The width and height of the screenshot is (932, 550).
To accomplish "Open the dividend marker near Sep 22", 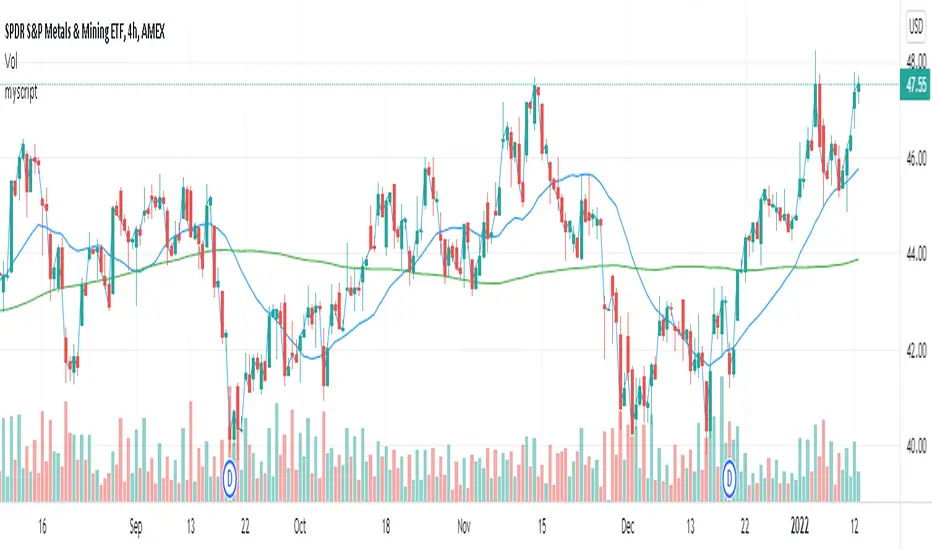I will [x=229, y=477].
